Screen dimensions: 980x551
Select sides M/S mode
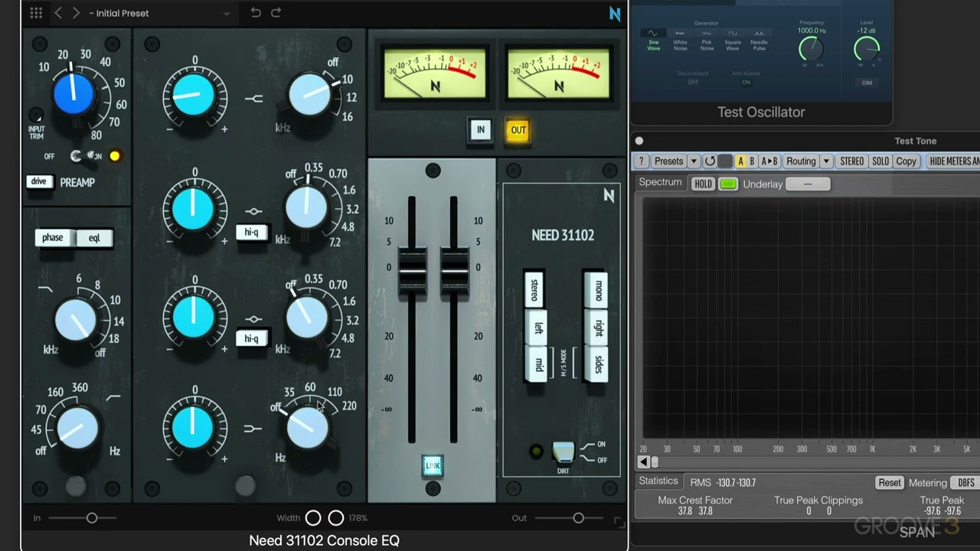click(597, 364)
